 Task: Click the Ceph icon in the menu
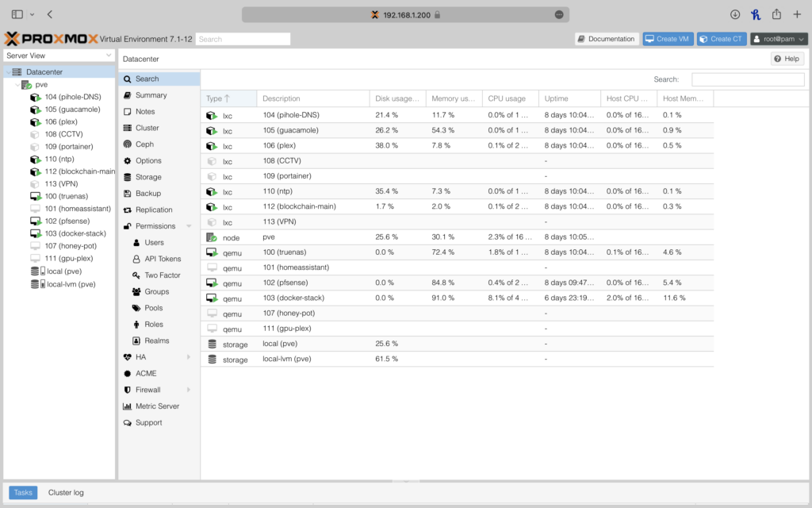pos(128,144)
